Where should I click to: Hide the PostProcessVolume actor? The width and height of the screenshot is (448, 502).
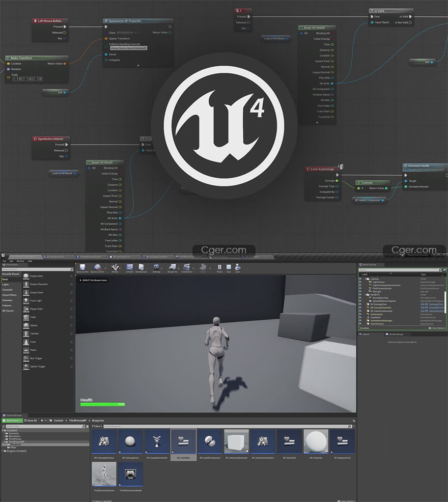[x=360, y=289]
